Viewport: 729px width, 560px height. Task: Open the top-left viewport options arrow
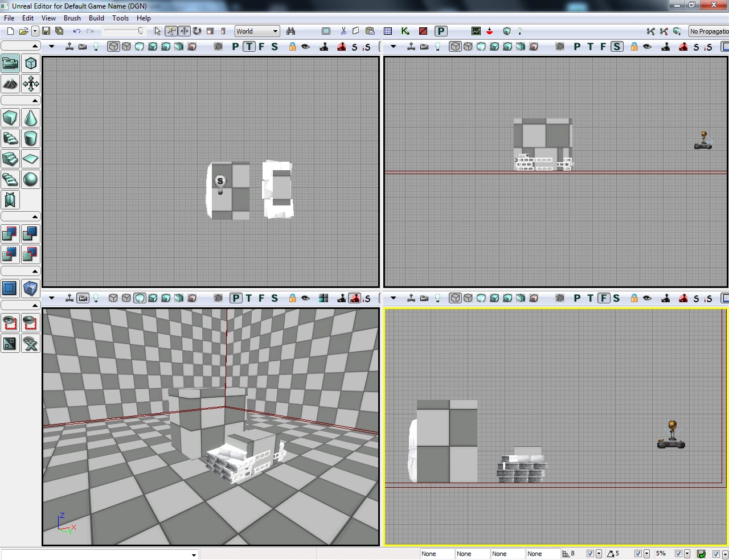(x=51, y=47)
